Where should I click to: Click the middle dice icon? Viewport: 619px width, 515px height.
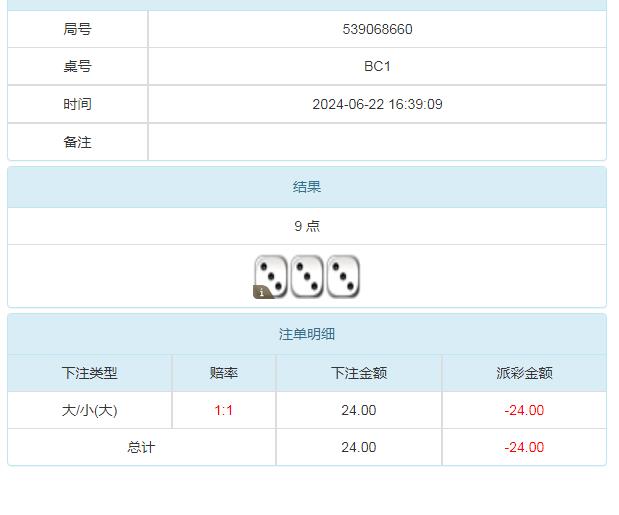(307, 277)
